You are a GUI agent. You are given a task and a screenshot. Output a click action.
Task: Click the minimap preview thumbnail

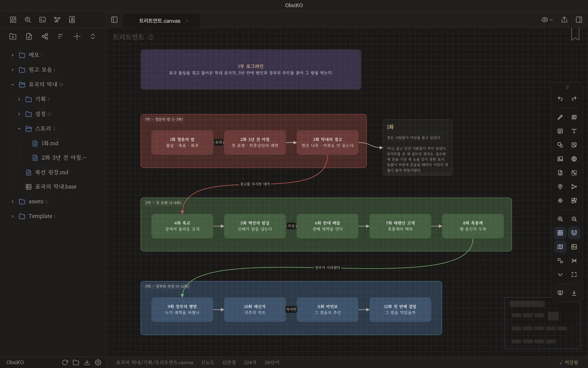point(542,323)
